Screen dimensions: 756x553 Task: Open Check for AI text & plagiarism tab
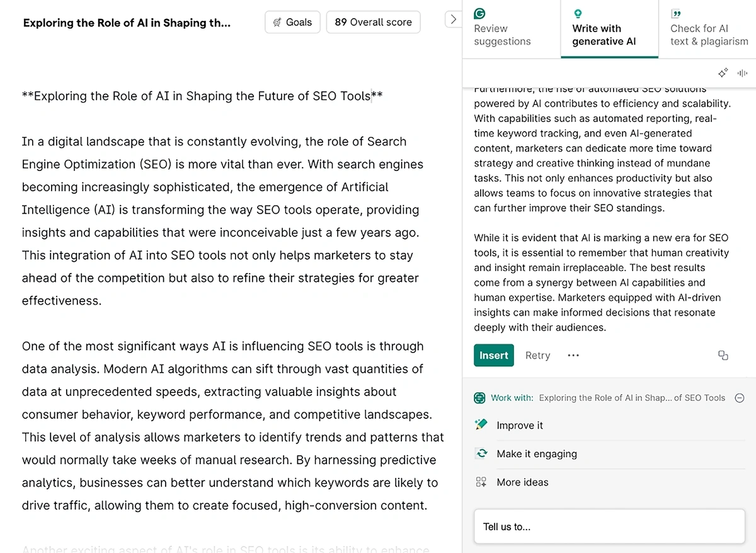click(x=707, y=29)
